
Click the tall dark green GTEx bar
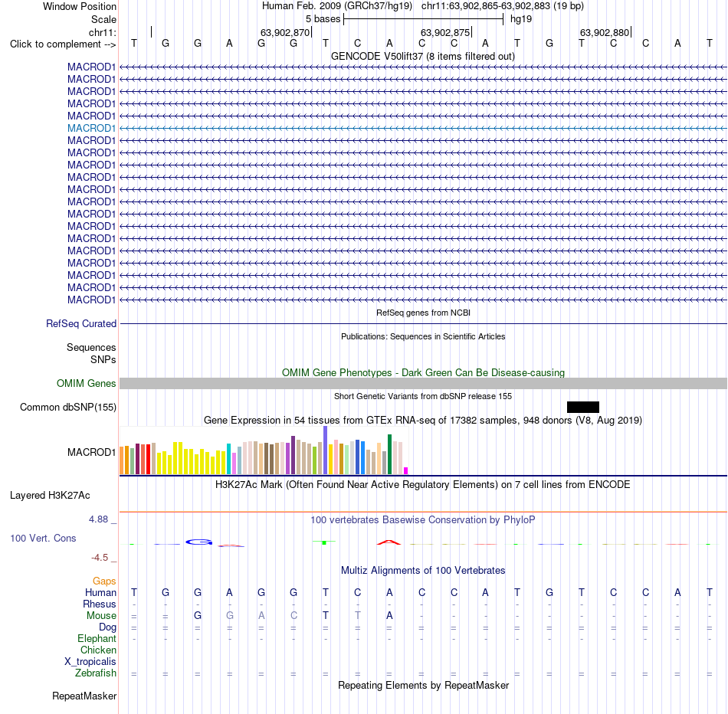click(x=389, y=454)
